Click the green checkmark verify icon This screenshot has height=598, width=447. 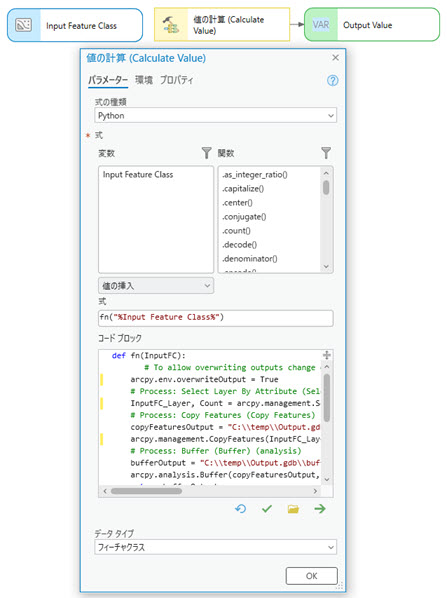pos(267,509)
